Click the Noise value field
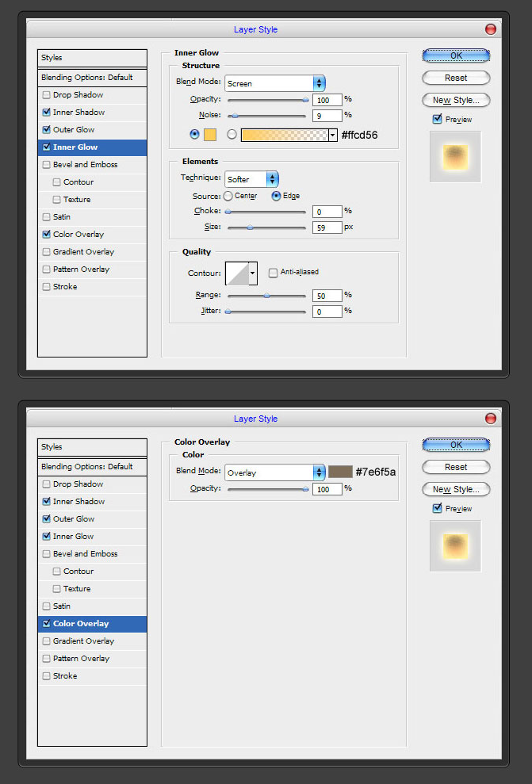This screenshot has height=784, width=532. [x=327, y=116]
